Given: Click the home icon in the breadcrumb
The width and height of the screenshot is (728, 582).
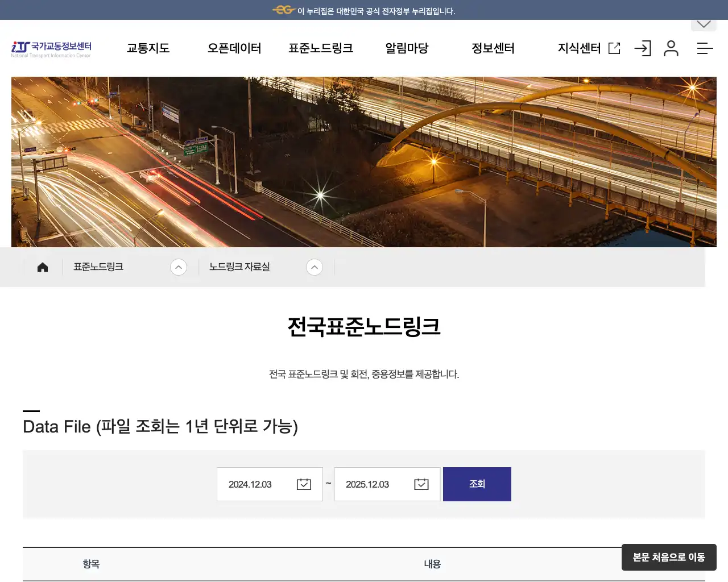Looking at the screenshot, I should pyautogui.click(x=42, y=267).
